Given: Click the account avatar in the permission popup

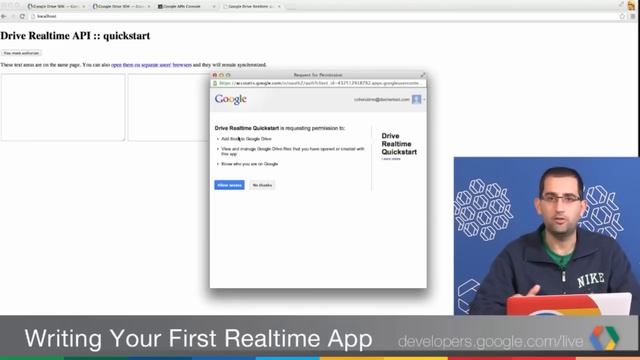Looking at the screenshot, I should [x=416, y=99].
